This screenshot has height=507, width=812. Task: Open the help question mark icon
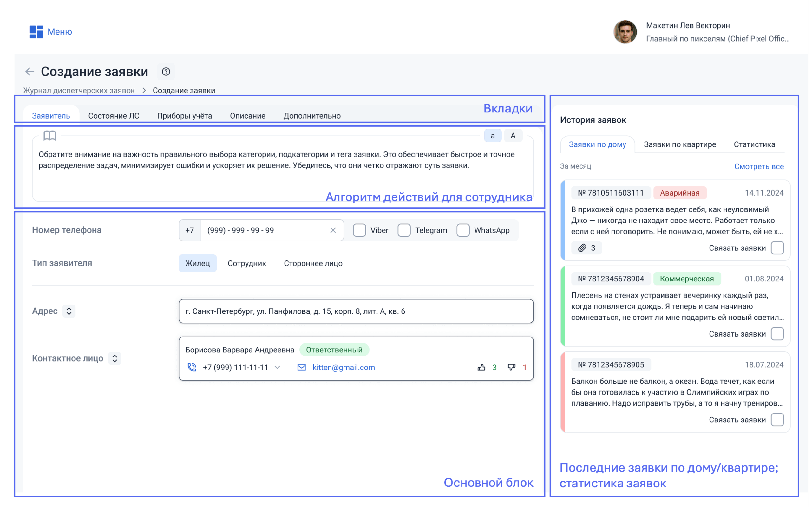coord(166,71)
